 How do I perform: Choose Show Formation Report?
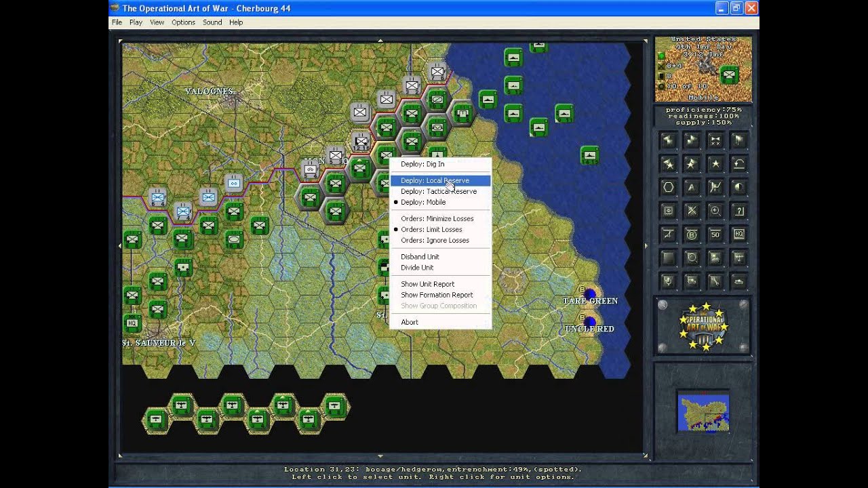[x=440, y=295]
